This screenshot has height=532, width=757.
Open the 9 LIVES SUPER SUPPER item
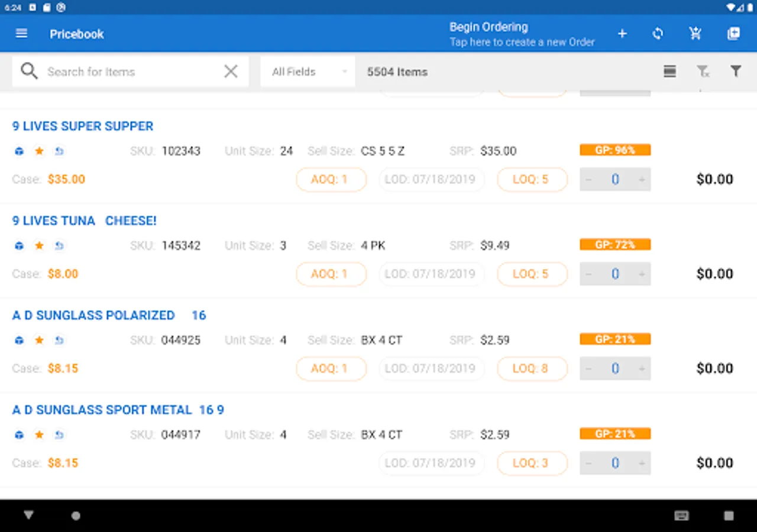pyautogui.click(x=83, y=126)
